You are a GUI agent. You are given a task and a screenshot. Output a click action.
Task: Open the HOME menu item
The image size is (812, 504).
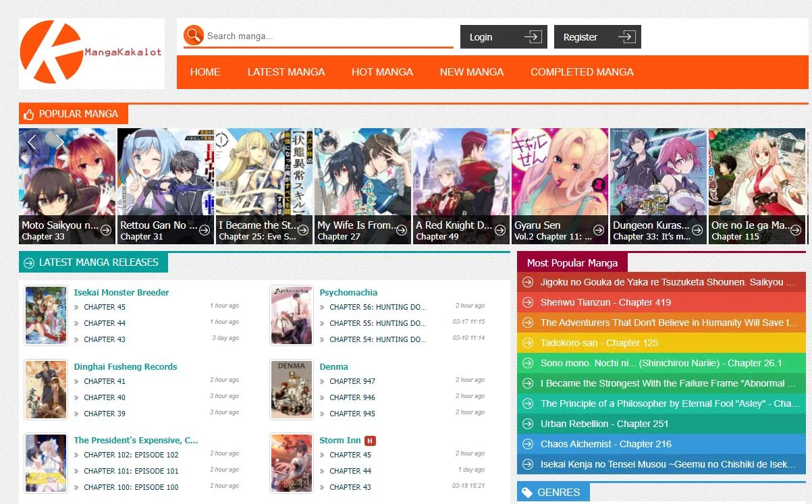(205, 72)
